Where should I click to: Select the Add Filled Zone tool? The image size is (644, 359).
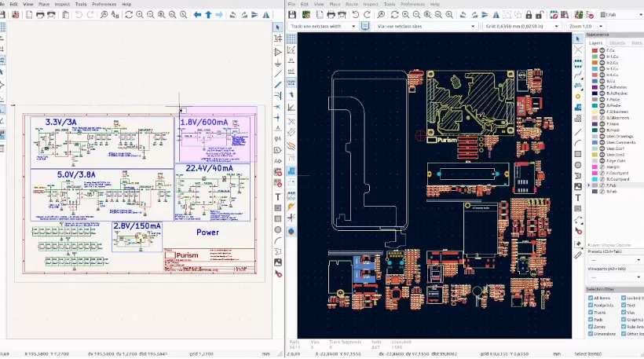point(578,108)
